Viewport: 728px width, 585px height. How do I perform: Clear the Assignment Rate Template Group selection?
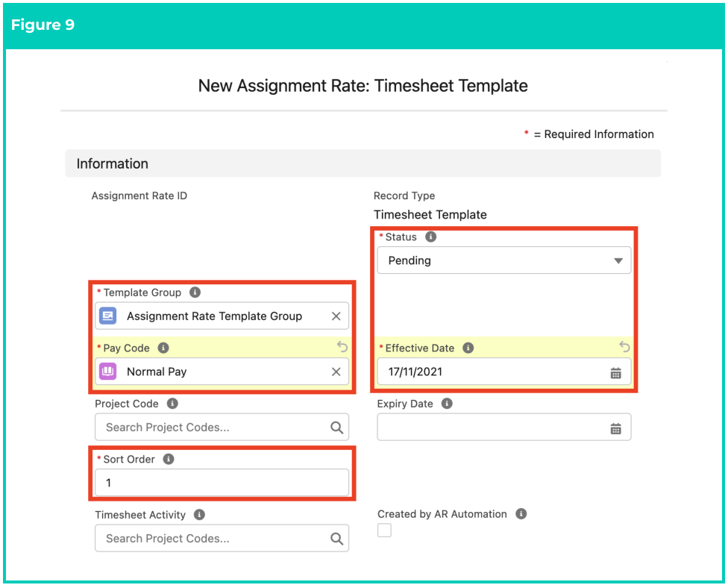coord(336,316)
